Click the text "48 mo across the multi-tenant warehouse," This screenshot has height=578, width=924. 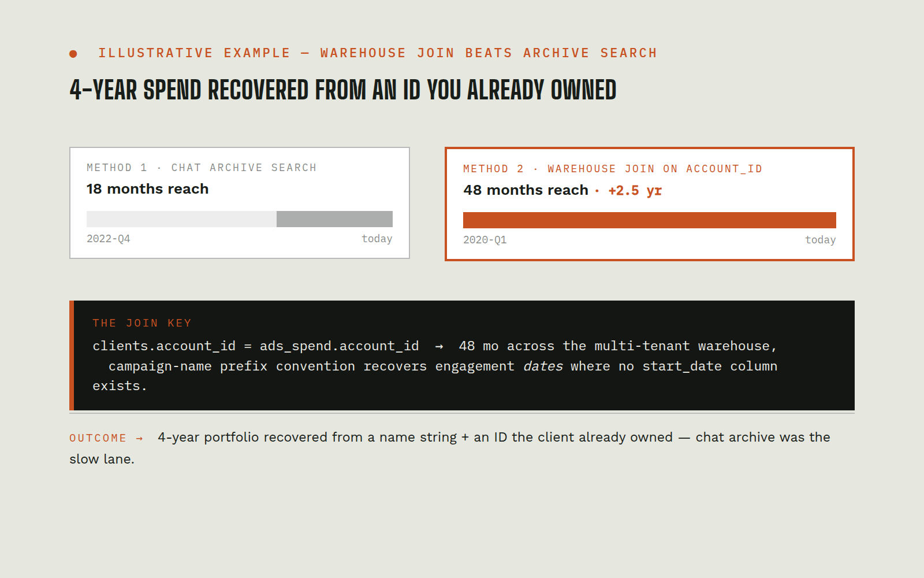tap(618, 346)
